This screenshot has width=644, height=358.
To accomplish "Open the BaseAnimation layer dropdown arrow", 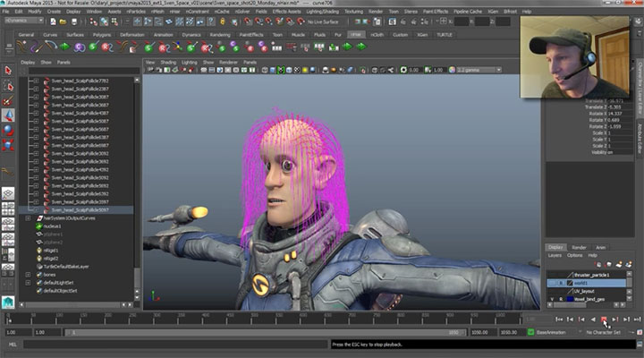I will coord(580,332).
